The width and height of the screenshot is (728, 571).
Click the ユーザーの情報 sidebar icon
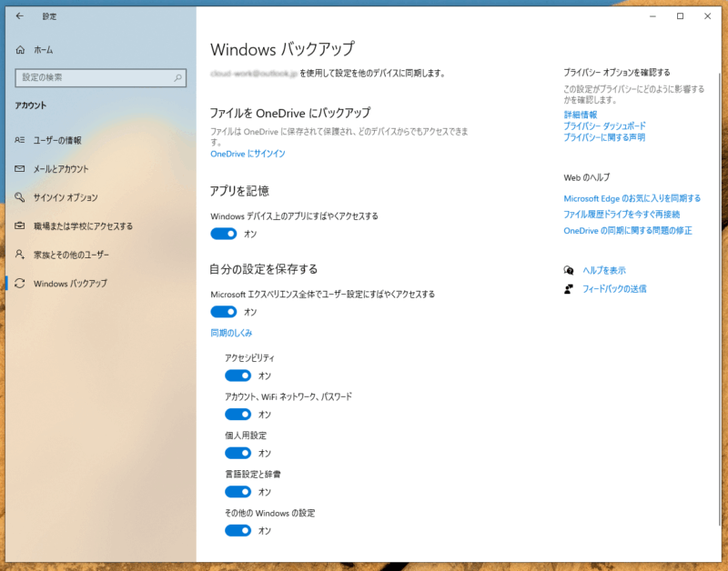[x=20, y=141]
